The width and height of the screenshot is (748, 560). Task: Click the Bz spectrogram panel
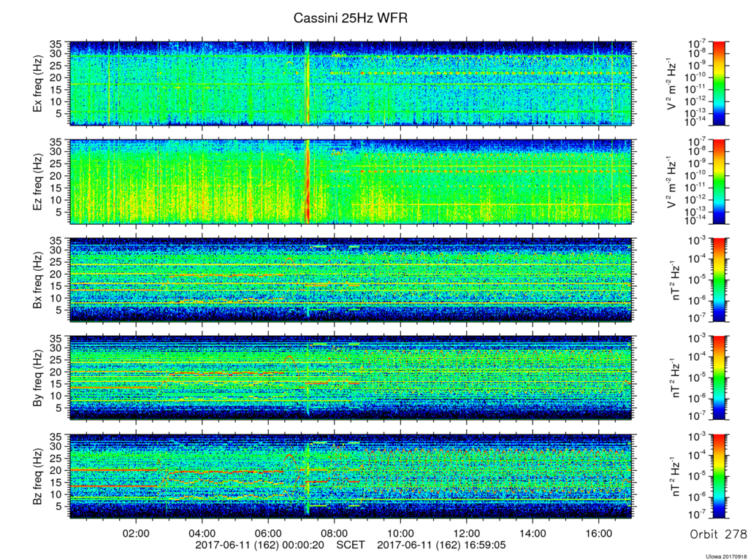pyautogui.click(x=351, y=476)
